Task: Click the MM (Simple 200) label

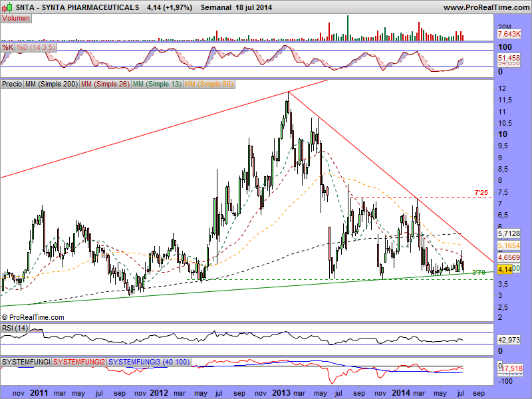Action: (51, 84)
